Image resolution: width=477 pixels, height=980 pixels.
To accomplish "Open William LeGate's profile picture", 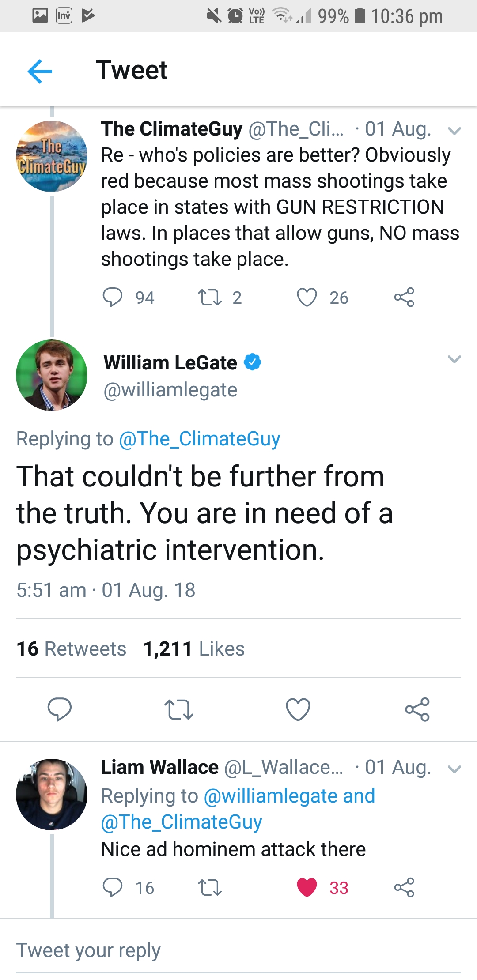I will pyautogui.click(x=52, y=375).
